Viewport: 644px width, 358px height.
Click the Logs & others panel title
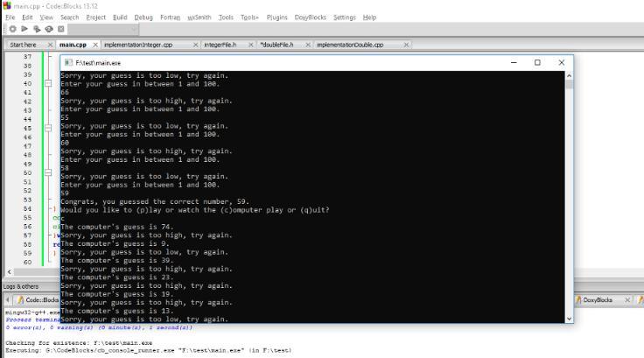(x=21, y=286)
